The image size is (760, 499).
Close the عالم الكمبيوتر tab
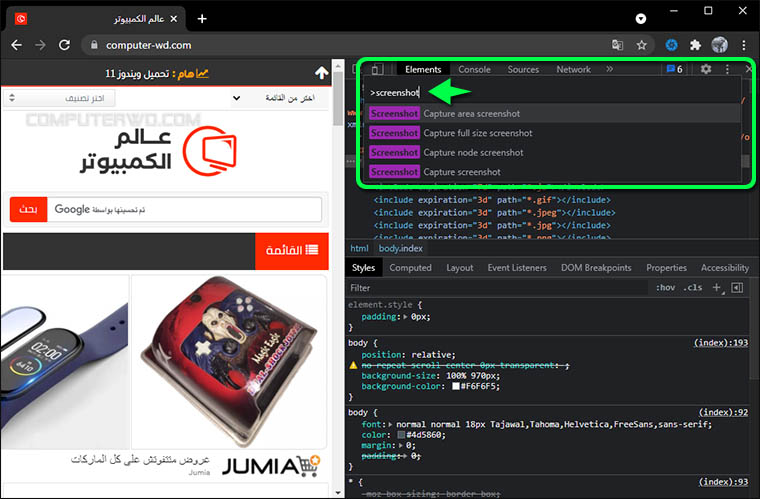pyautogui.click(x=174, y=19)
